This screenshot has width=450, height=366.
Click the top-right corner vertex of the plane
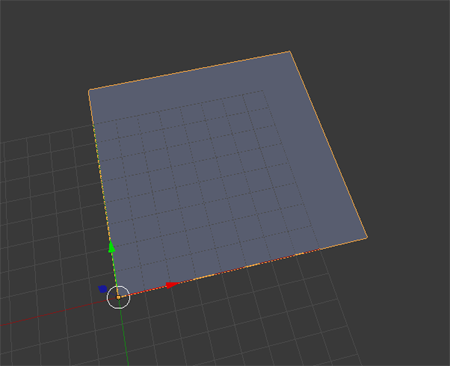pos(290,51)
